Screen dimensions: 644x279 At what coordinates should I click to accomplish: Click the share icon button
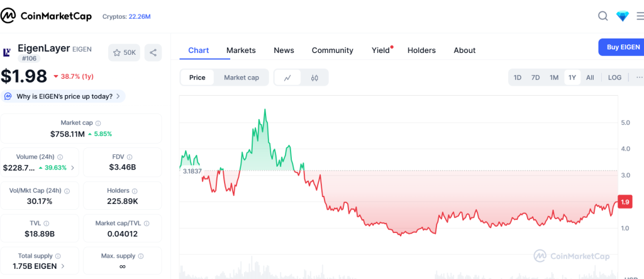click(153, 52)
